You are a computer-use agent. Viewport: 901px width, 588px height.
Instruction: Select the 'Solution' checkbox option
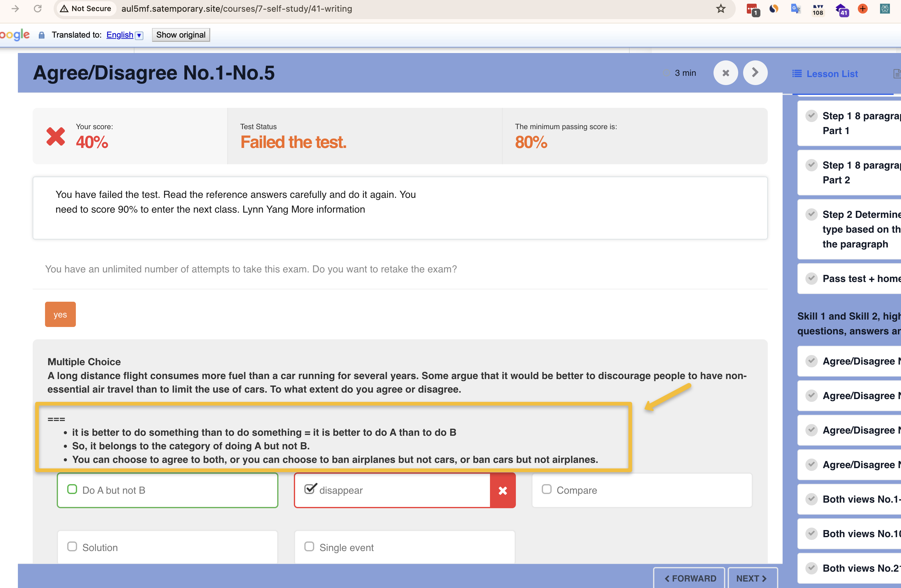tap(72, 547)
